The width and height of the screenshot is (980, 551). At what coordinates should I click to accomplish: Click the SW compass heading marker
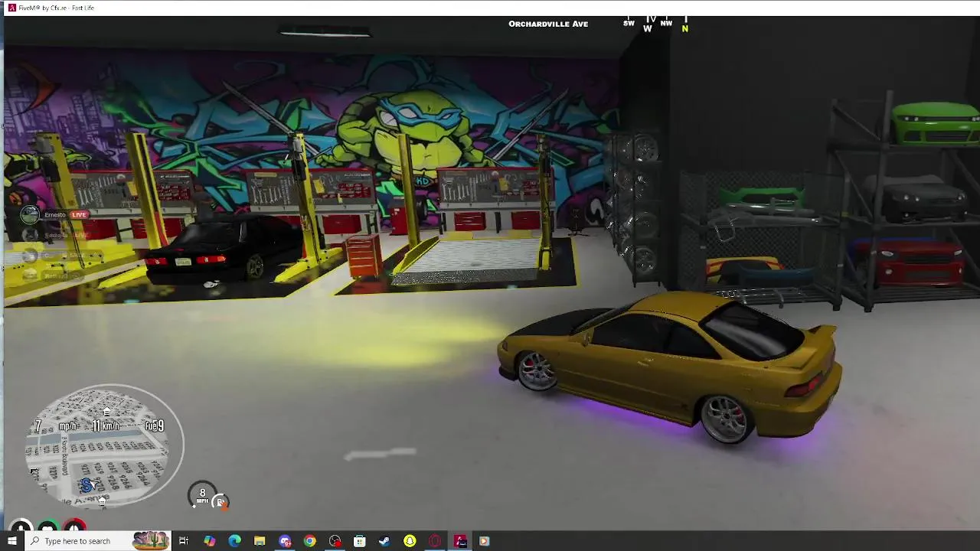(x=629, y=23)
